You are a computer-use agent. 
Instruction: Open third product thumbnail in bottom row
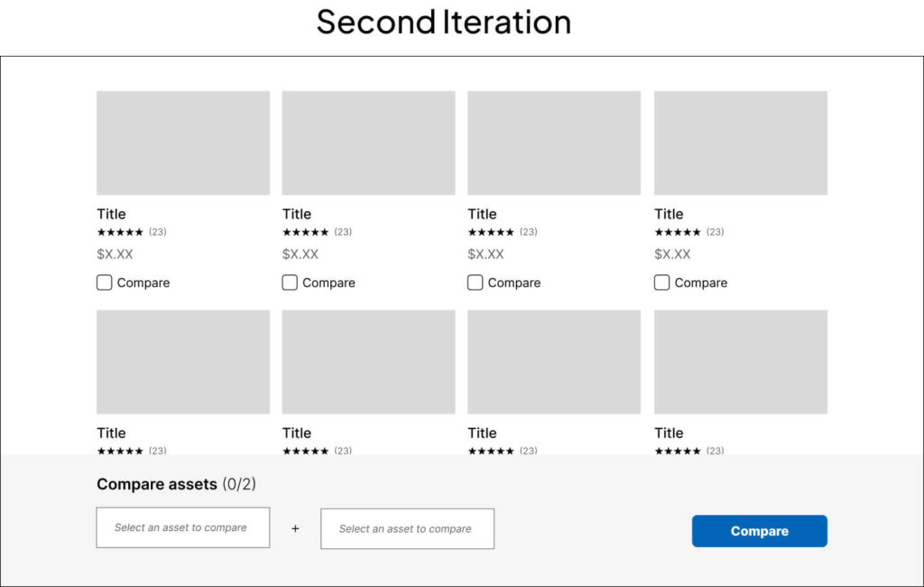pos(554,362)
